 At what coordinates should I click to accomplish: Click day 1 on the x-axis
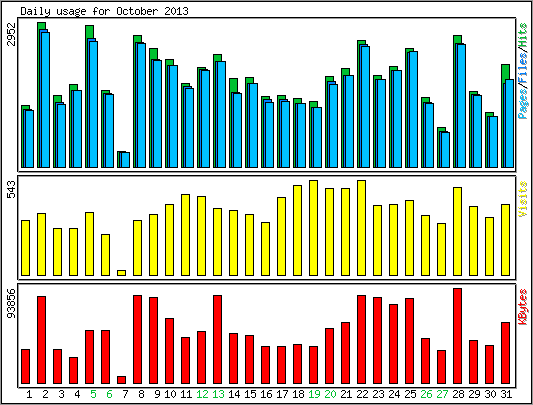(29, 394)
